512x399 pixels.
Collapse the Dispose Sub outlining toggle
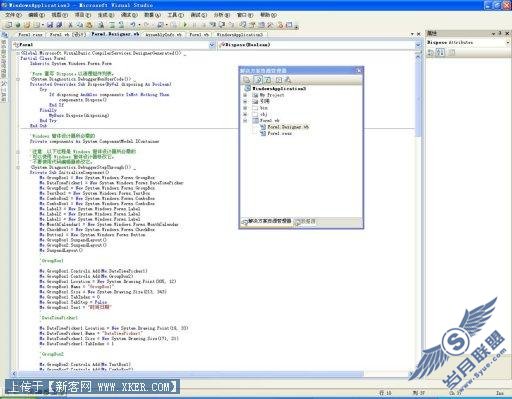click(x=18, y=79)
